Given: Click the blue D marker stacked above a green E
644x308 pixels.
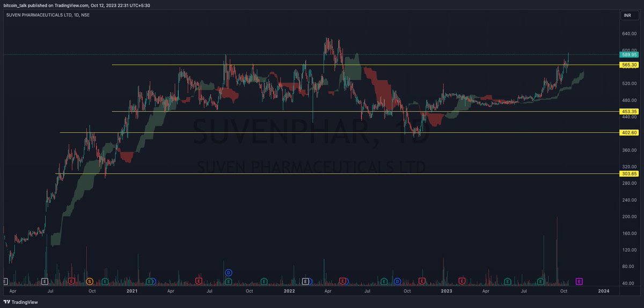Looking at the screenshot, I should (x=228, y=273).
